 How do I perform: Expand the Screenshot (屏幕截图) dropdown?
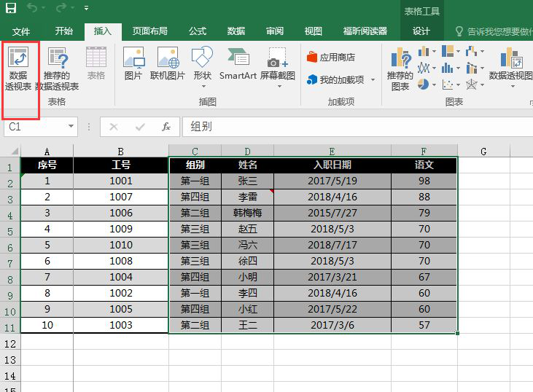tap(278, 86)
